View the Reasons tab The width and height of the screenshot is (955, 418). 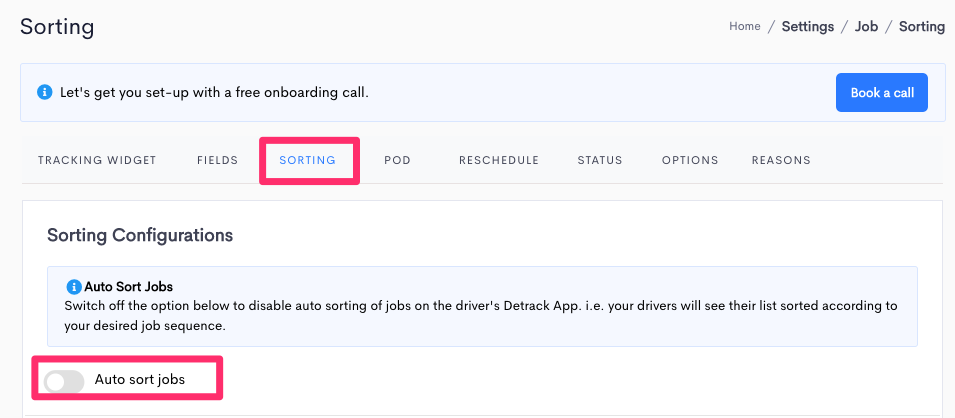tap(781, 160)
